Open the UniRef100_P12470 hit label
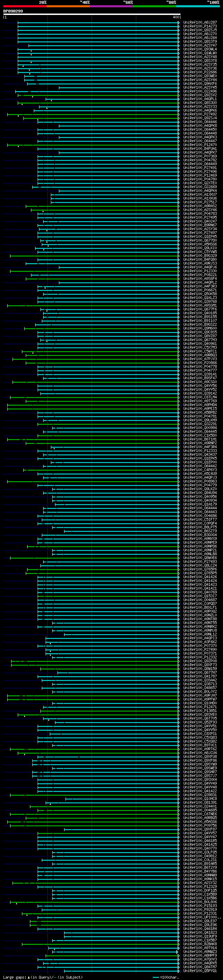This screenshot has height=980, width=223. pyautogui.click(x=200, y=145)
